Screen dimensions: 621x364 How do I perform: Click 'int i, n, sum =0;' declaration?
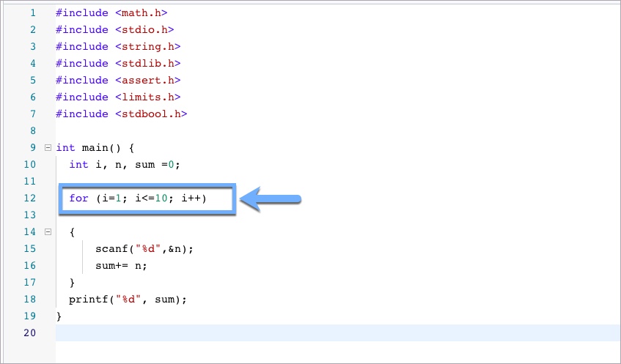[x=125, y=165]
